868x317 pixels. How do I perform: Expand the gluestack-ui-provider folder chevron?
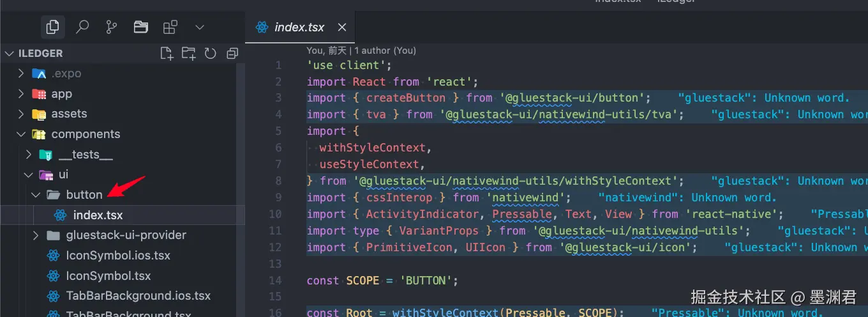pos(36,235)
